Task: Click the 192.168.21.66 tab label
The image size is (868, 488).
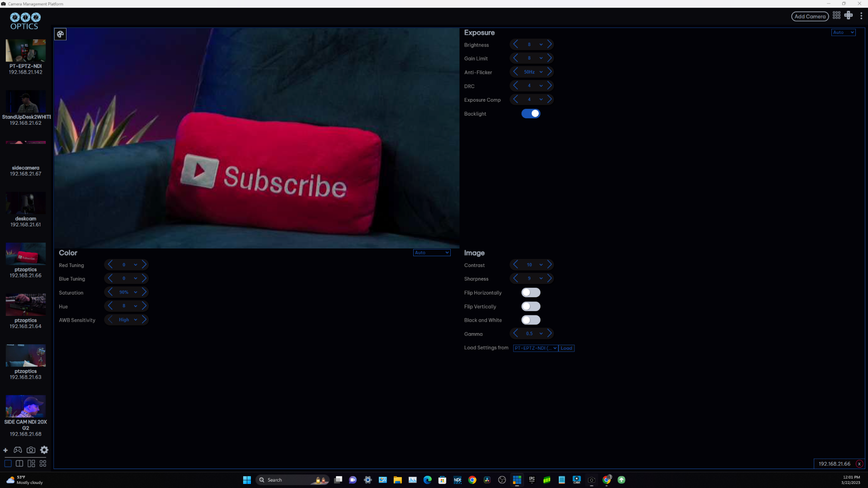Action: [x=834, y=464]
